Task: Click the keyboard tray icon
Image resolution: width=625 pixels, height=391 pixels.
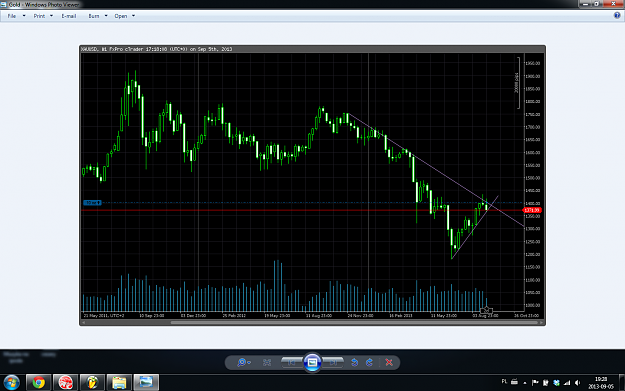Action: 514,382
